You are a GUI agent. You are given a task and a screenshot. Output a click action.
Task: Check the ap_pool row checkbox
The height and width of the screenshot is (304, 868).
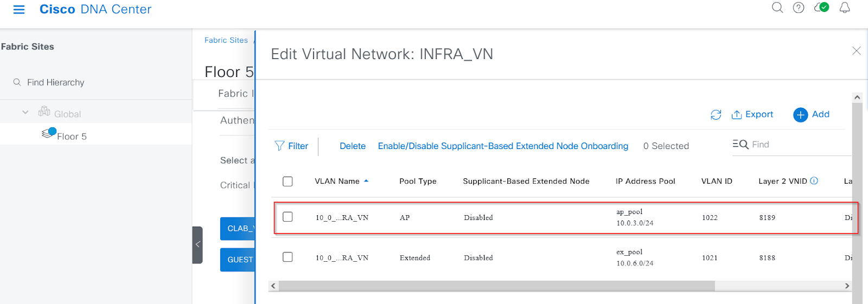coord(288,217)
